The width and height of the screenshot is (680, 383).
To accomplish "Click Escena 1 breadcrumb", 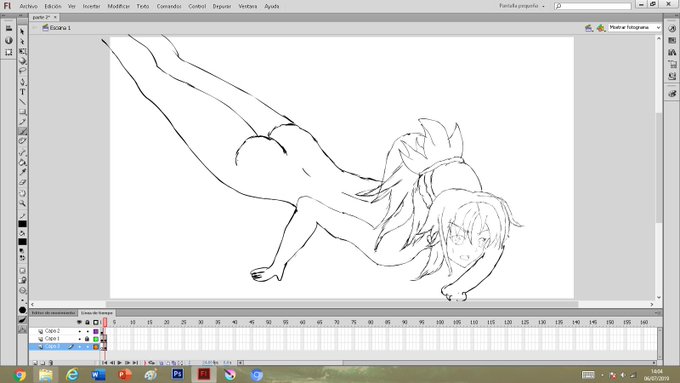I will [x=56, y=28].
